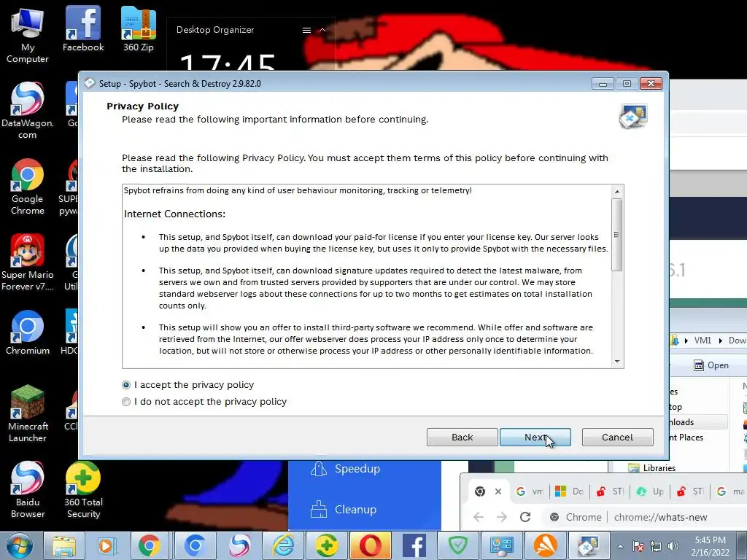Screen dimensions: 747x560
Task: Cancel the Spybot installation
Action: coord(617,437)
